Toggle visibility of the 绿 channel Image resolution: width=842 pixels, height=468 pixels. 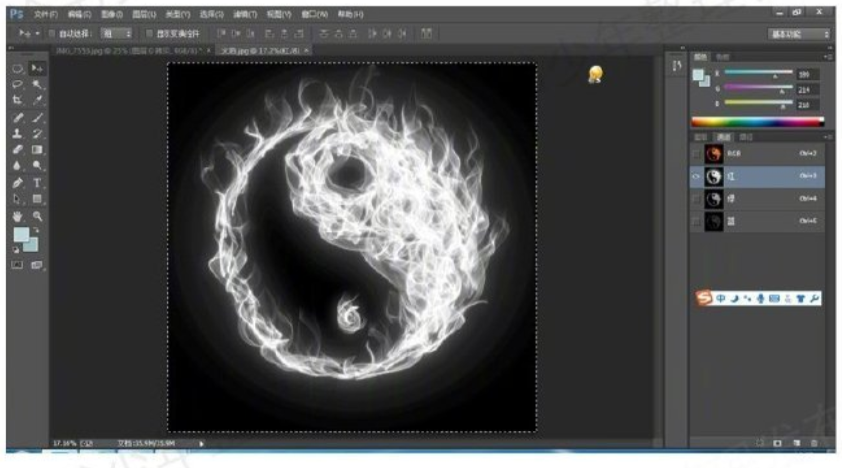696,198
